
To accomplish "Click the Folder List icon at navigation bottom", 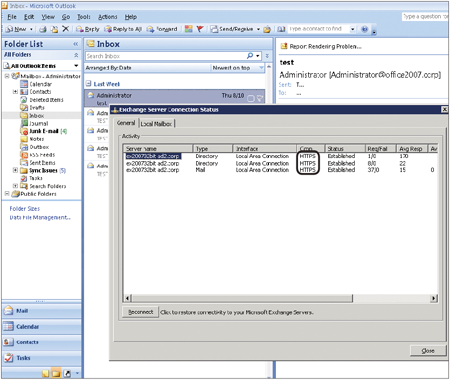I will pos(56,374).
